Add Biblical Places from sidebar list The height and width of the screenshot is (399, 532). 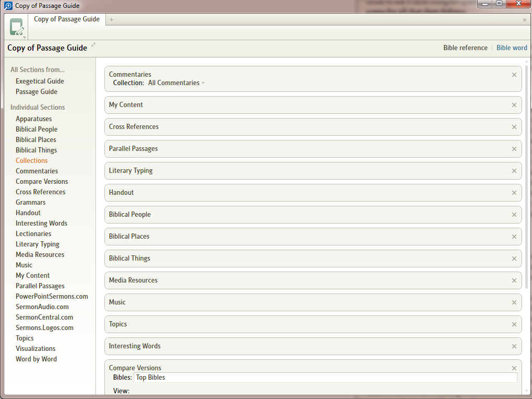point(36,140)
